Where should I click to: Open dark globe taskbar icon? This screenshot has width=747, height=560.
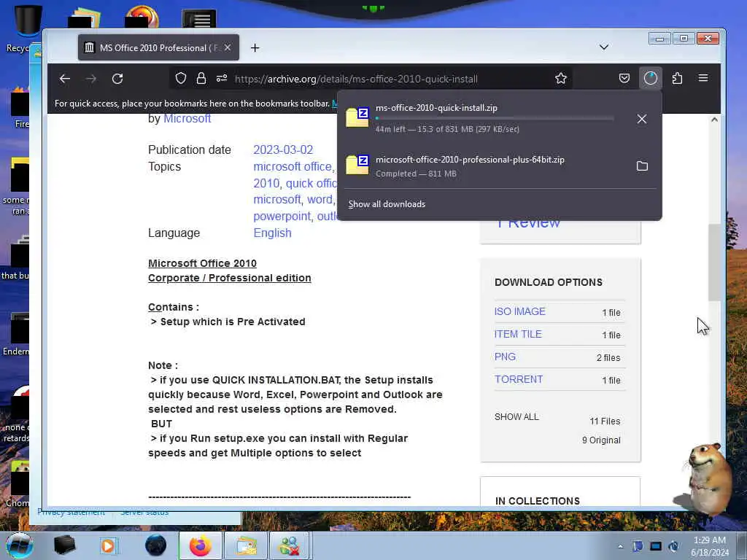tap(156, 545)
